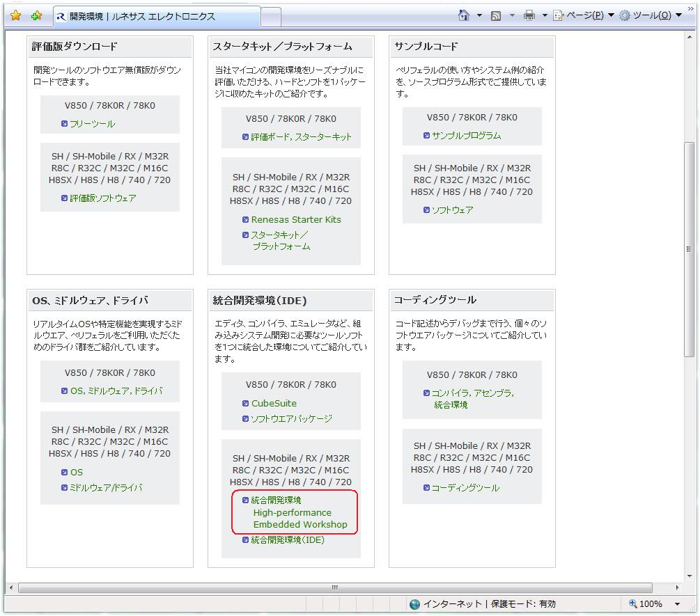Expand the Print dropdown arrow
Screen dimensions: 700x616
coord(545,15)
